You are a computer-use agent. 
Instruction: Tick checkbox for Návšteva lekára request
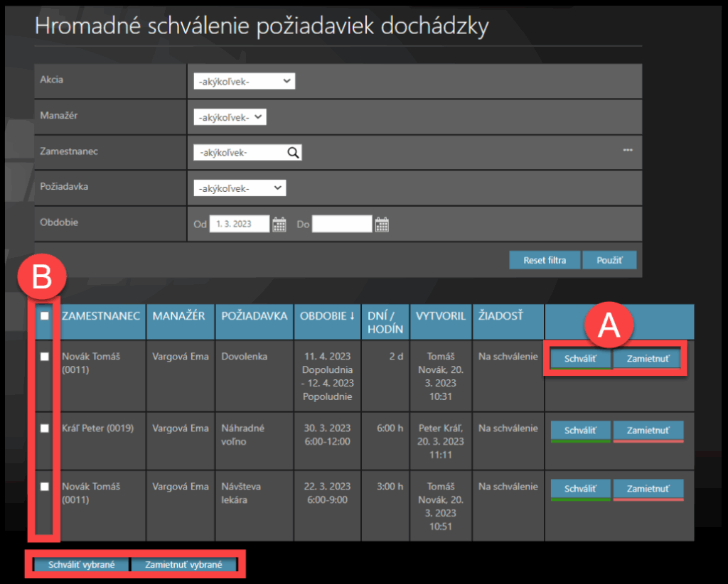[45, 487]
